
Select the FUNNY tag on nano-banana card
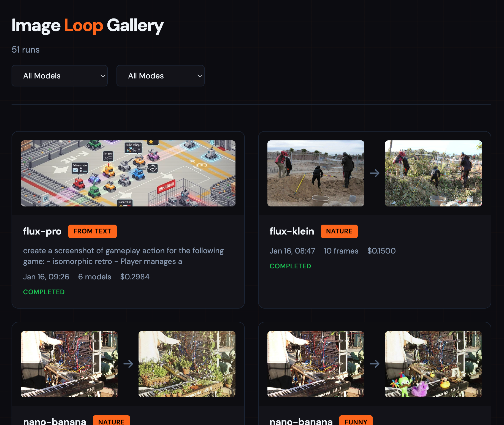coord(356,421)
